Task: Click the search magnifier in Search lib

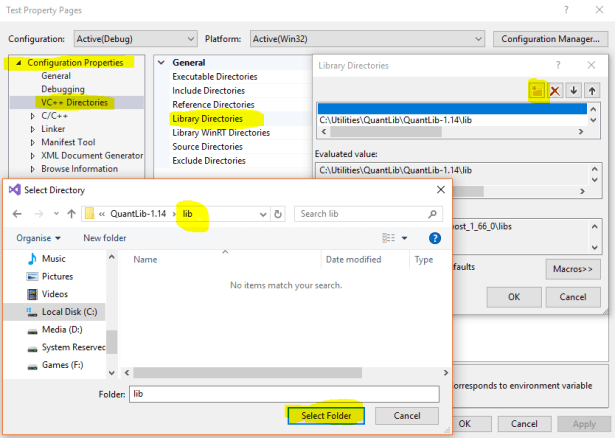Action: pyautogui.click(x=432, y=214)
